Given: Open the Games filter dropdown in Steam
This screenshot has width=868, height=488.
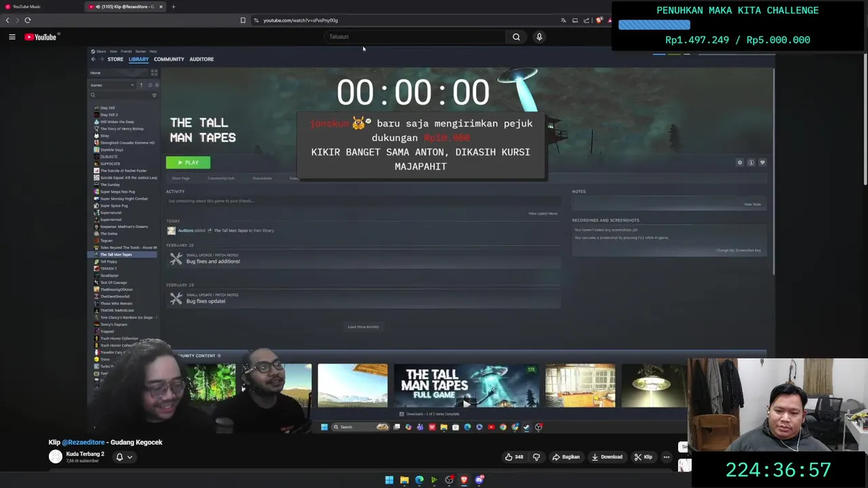Looking at the screenshot, I should tap(112, 85).
